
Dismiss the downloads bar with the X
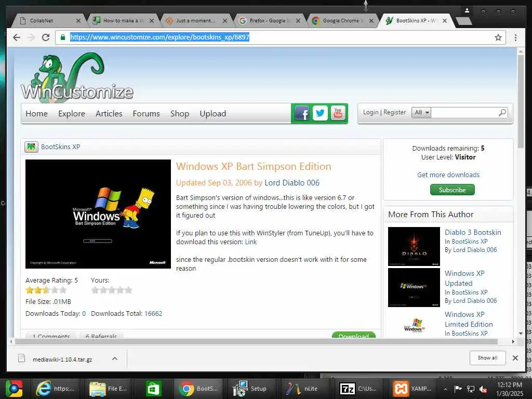[515, 357]
